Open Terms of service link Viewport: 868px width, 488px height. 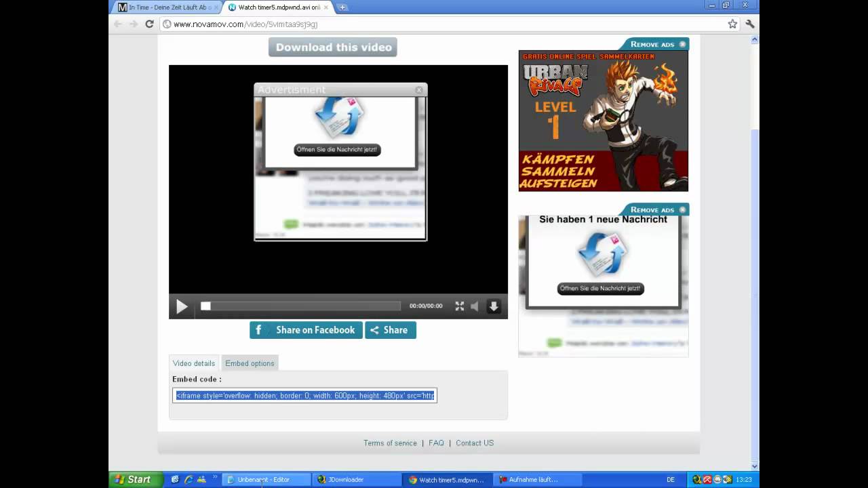click(x=390, y=443)
